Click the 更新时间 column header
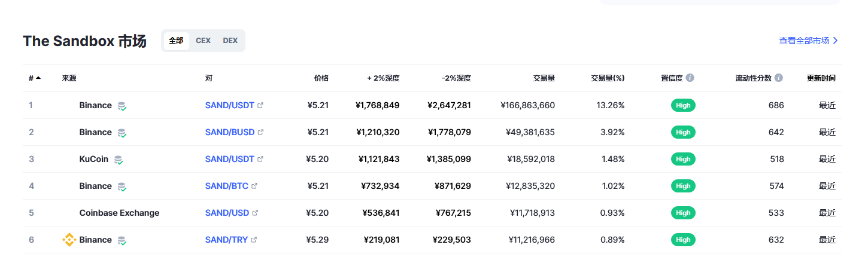Image resolution: width=868 pixels, height=257 pixels. (821, 78)
